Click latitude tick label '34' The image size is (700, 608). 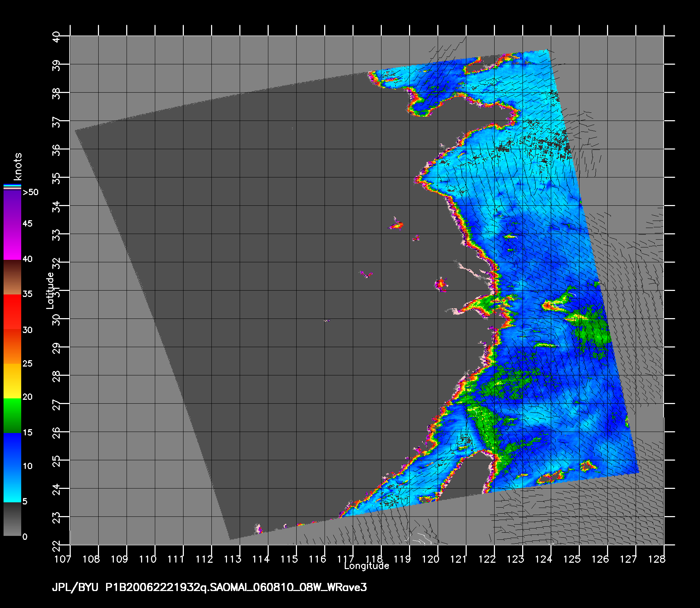[x=57, y=207]
